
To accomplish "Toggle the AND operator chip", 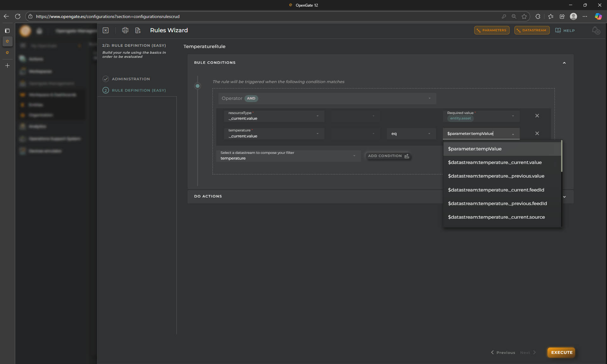I will coord(251,99).
